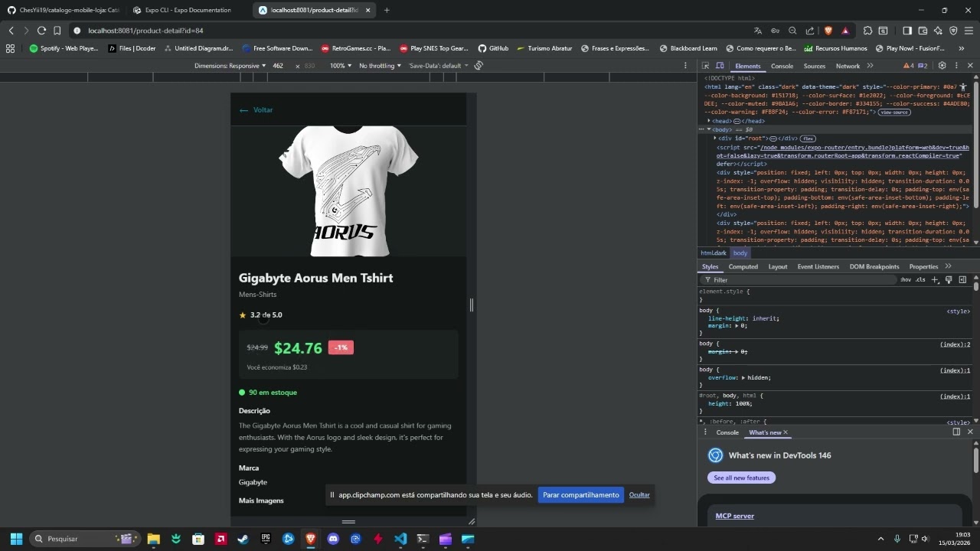Open the 100% zoom dropdown in device toolbar

341,66
